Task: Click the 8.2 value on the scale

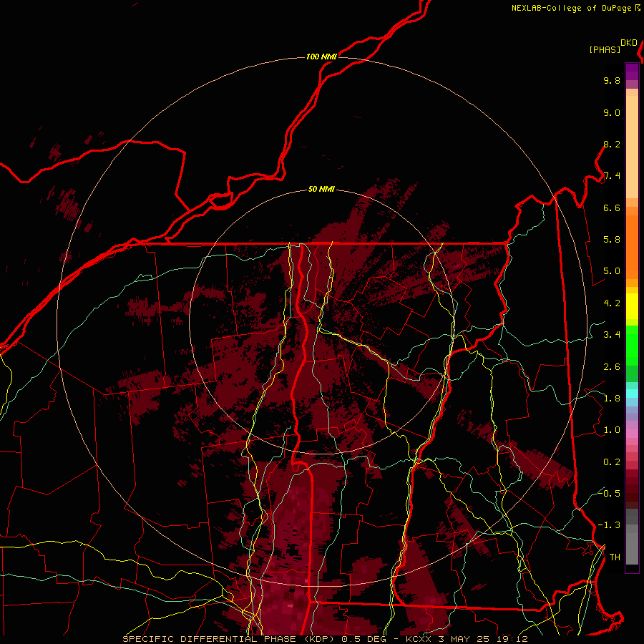Action: tap(612, 145)
